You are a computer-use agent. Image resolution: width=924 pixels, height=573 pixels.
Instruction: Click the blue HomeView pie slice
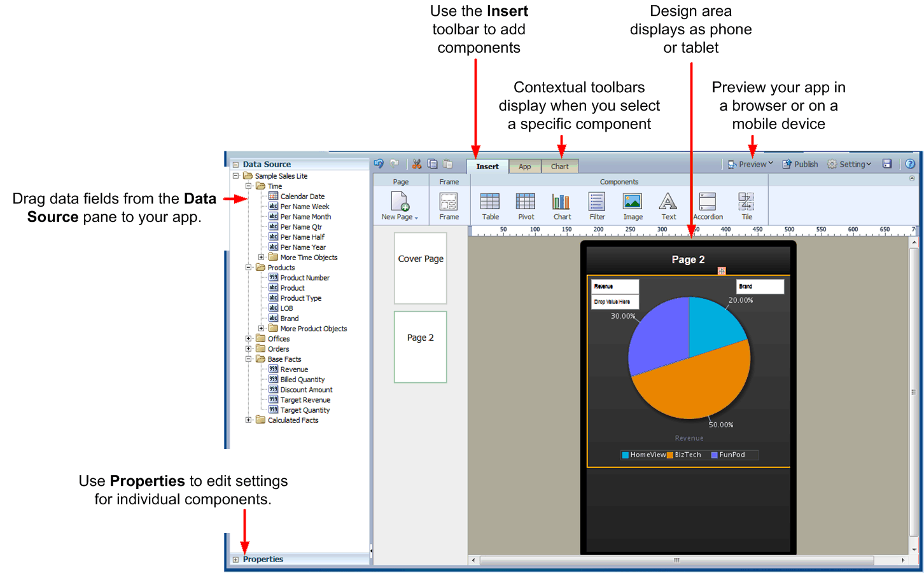coord(713,328)
